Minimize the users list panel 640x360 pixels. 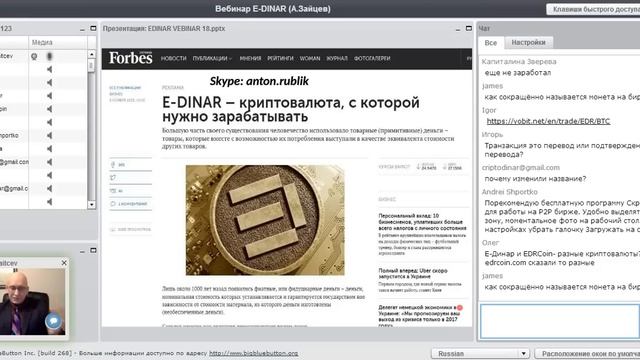tap(82, 29)
